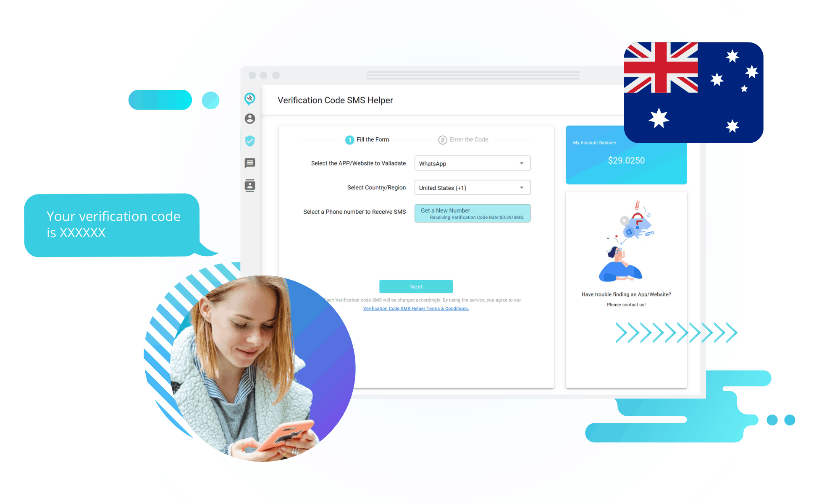Select the Fill the Form step tab
This screenshot has width=840, height=504.
(366, 139)
